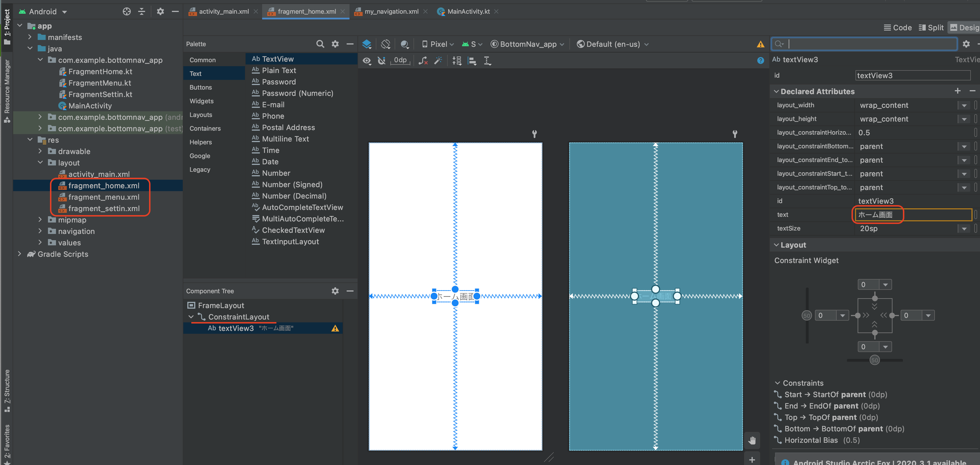
Task: Click the horizontal bias slider knob
Action: (875, 360)
